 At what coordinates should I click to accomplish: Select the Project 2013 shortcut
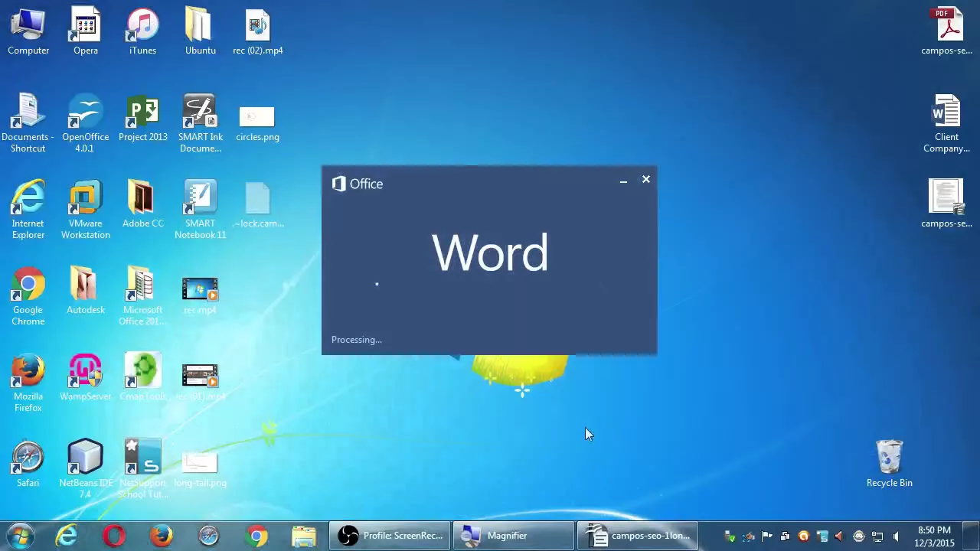click(x=142, y=117)
